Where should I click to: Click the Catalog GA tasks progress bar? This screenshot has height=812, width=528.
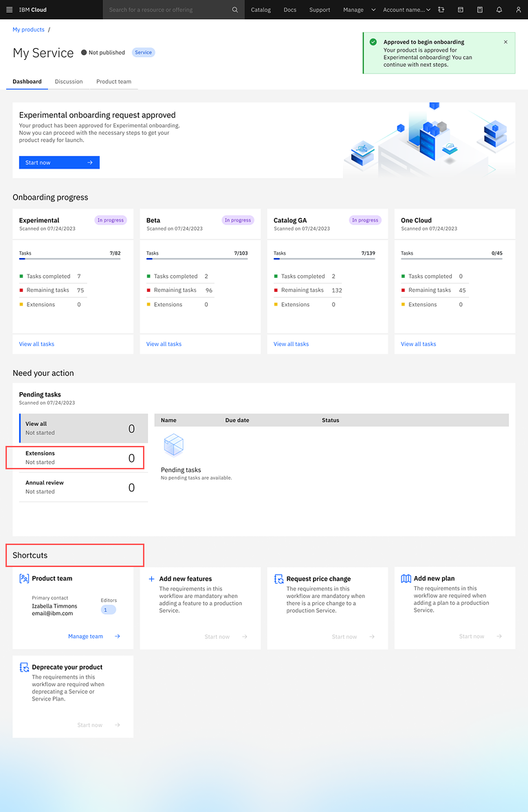coord(324,259)
